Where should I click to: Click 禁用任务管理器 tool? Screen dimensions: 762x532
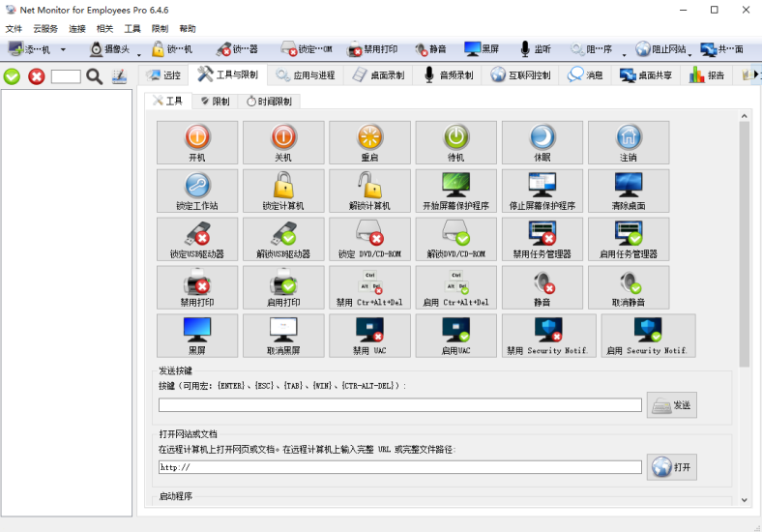[542, 239]
